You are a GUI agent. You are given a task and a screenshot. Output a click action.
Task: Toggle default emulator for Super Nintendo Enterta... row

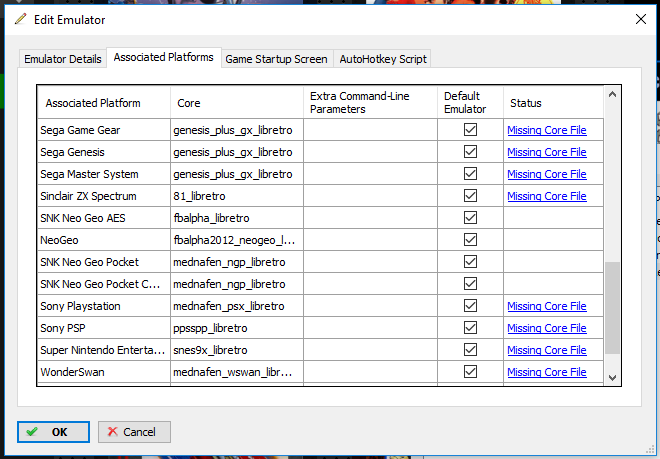[470, 350]
